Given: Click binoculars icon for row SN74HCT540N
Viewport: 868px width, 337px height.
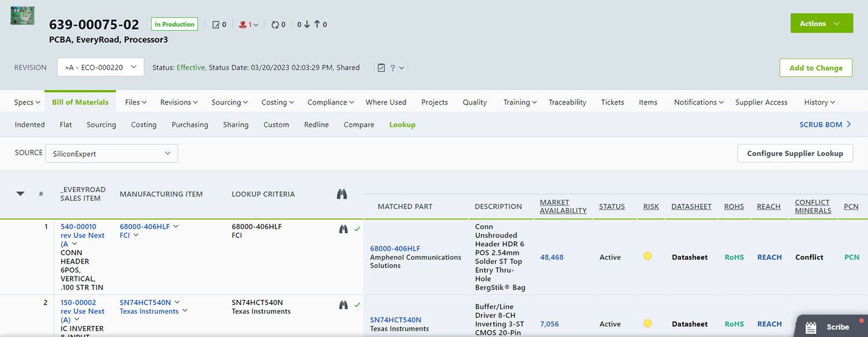Looking at the screenshot, I should (x=344, y=305).
